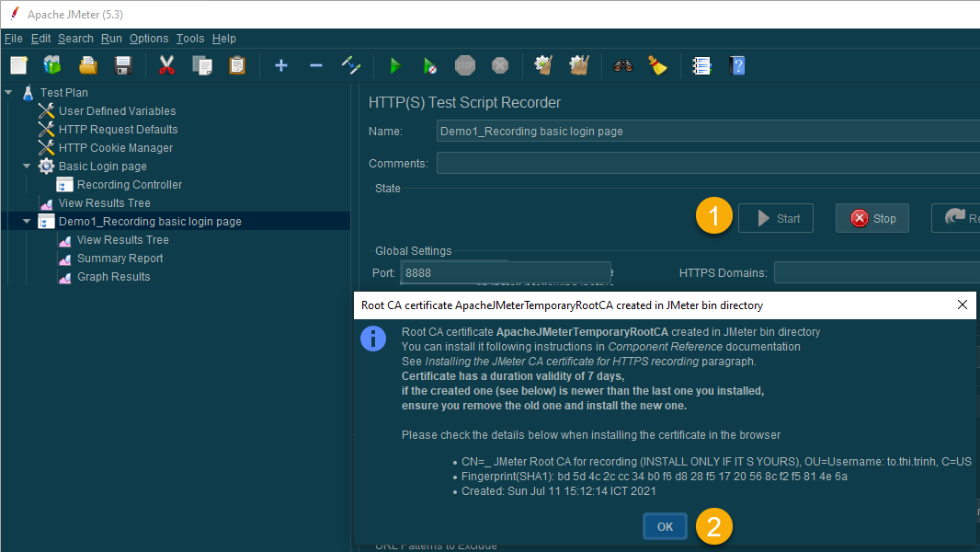Open the Edit menu
Image resolution: width=980 pixels, height=552 pixels.
click(40, 38)
